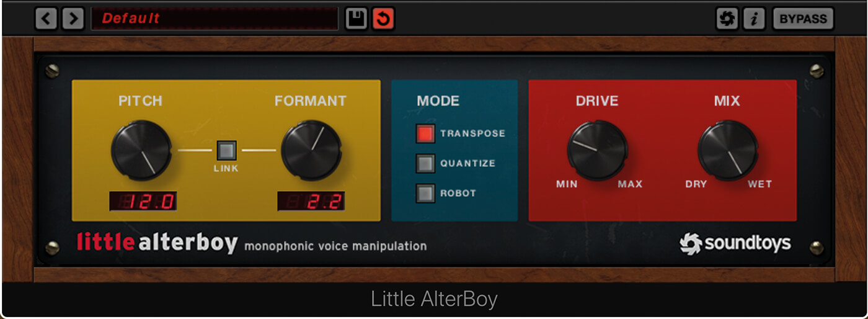Screen dimensions: 868x319
Task: Click the formant value display 2.2
Action: tap(311, 201)
